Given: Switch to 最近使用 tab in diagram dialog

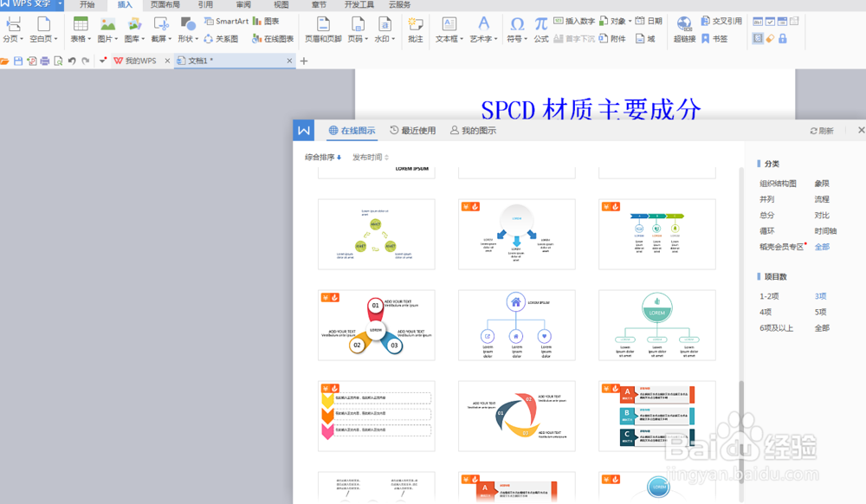Looking at the screenshot, I should pos(412,130).
